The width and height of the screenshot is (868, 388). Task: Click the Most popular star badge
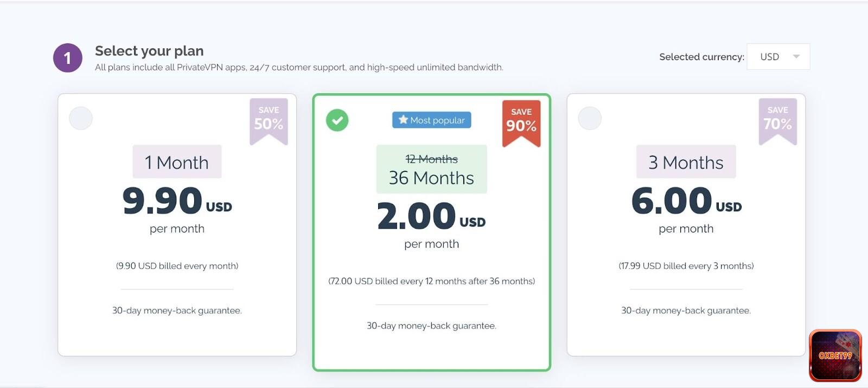[x=431, y=120]
